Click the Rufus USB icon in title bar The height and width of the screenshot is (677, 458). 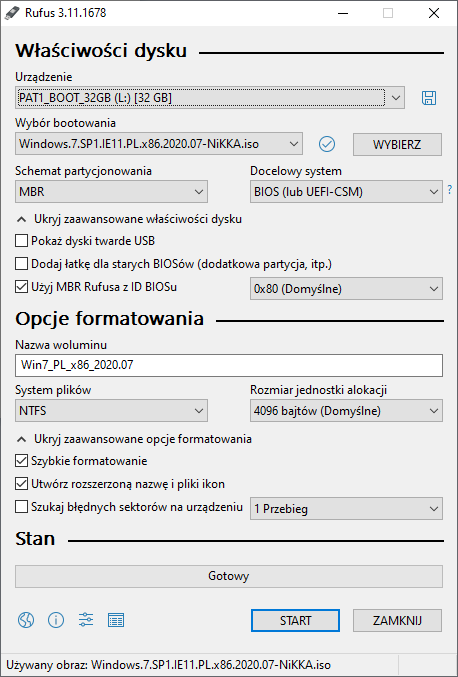(12, 13)
